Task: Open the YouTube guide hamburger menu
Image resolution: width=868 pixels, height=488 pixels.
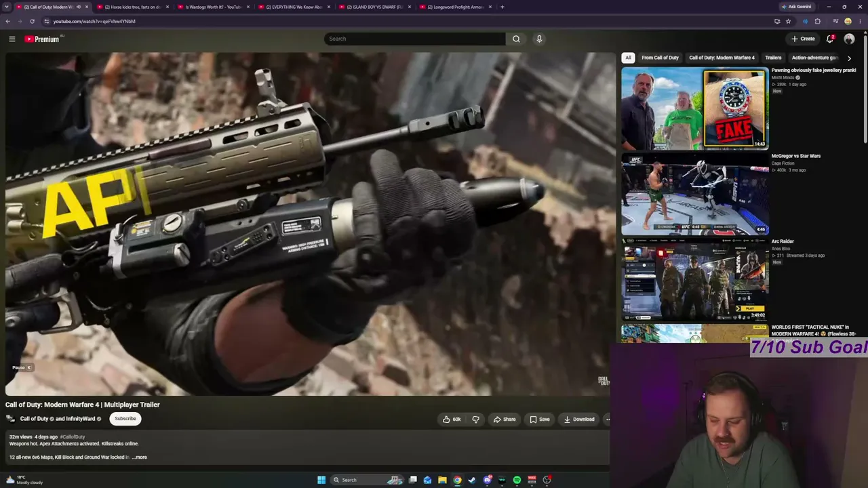Action: click(12, 39)
